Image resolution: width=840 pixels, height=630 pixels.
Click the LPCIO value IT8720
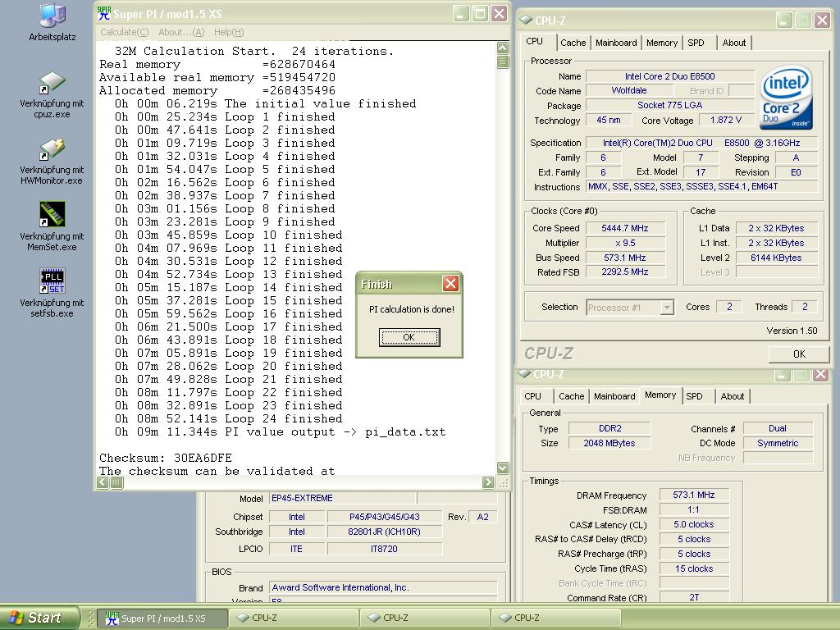385,549
